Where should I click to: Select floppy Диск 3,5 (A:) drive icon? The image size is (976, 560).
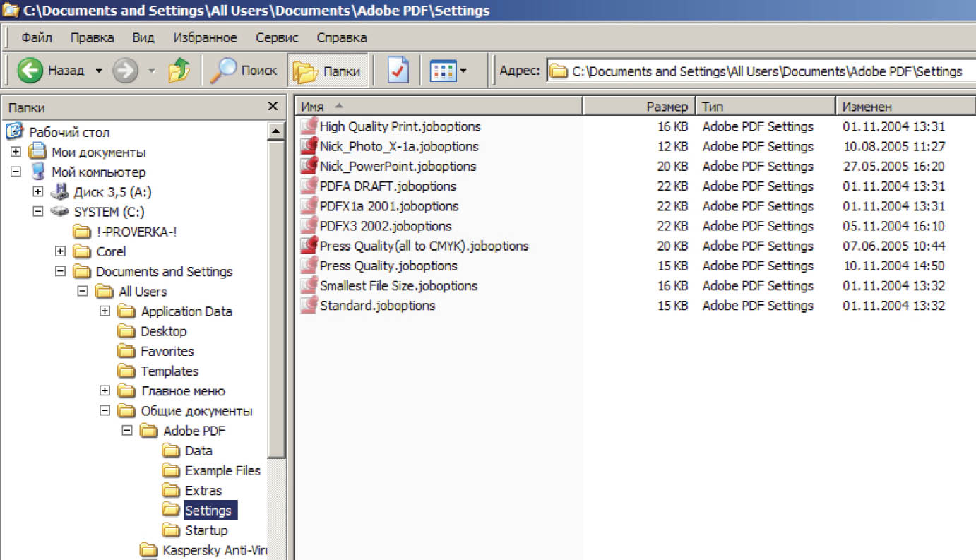(x=59, y=192)
